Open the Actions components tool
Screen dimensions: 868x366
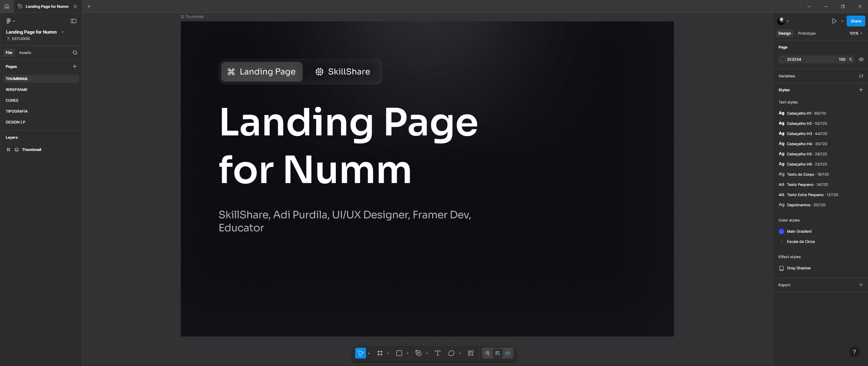coord(470,353)
